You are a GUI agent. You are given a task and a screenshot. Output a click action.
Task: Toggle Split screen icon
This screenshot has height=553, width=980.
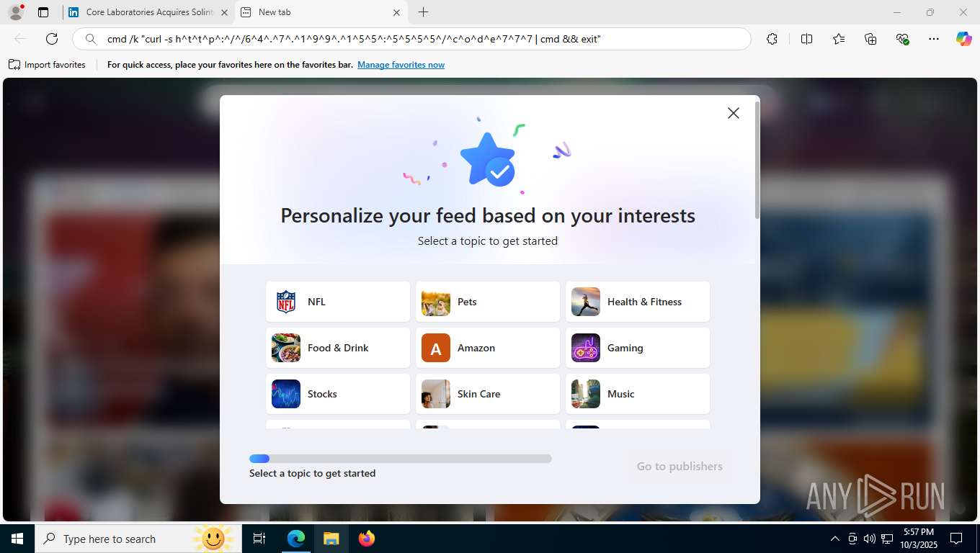(806, 39)
